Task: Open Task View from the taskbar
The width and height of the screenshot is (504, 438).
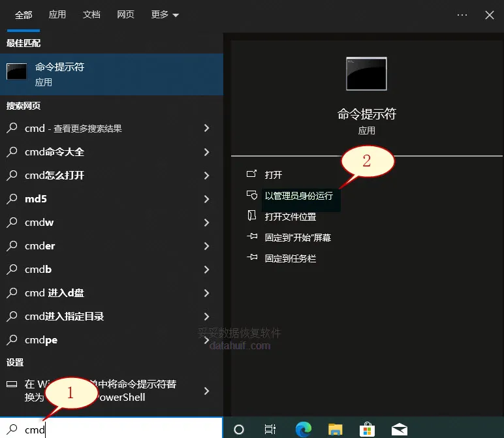Action: tap(270, 429)
